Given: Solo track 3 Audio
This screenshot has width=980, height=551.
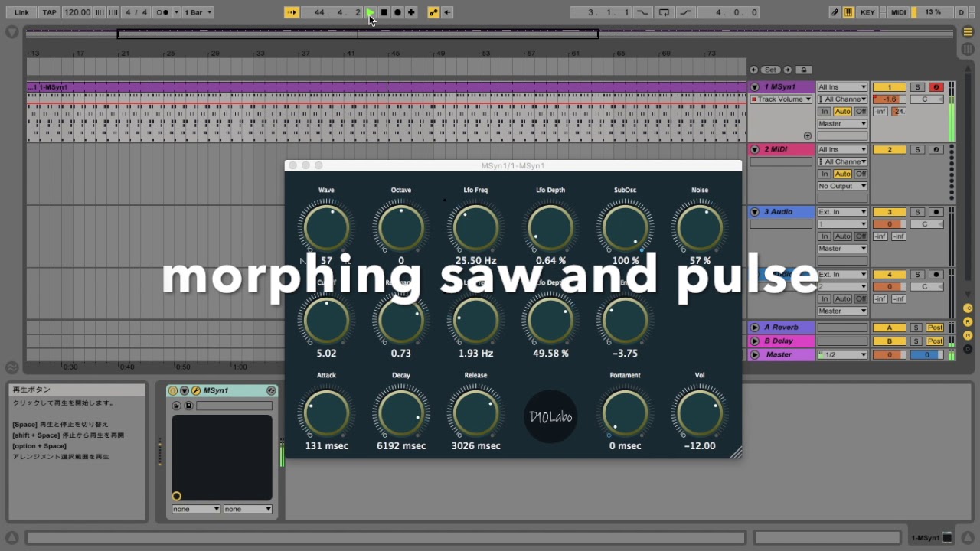Looking at the screenshot, I should [x=917, y=212].
